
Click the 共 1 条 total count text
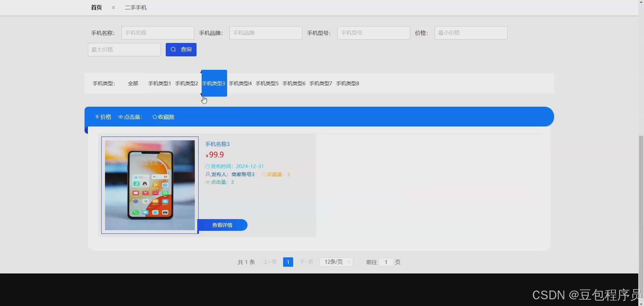point(246,262)
